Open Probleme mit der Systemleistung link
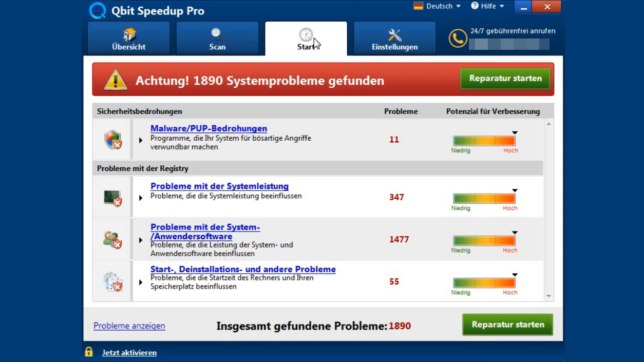The height and width of the screenshot is (362, 644). pyautogui.click(x=219, y=186)
